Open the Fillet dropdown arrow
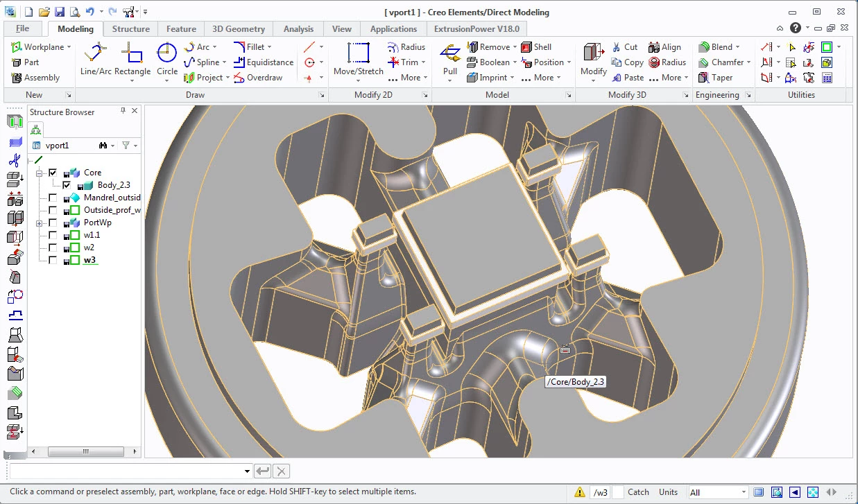Image resolution: width=858 pixels, height=504 pixels. (x=271, y=47)
